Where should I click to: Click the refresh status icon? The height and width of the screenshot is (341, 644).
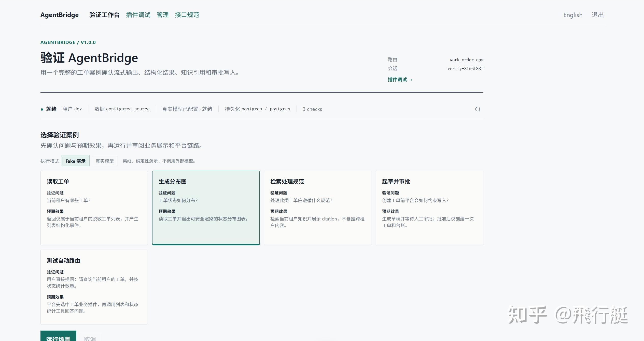pos(477,109)
